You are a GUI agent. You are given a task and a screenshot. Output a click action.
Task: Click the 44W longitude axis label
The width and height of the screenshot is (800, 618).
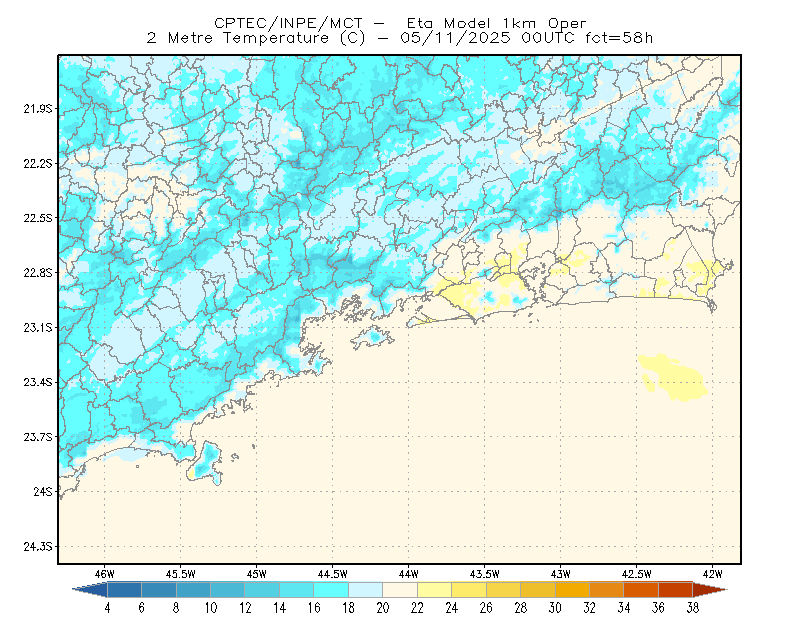tap(408, 574)
